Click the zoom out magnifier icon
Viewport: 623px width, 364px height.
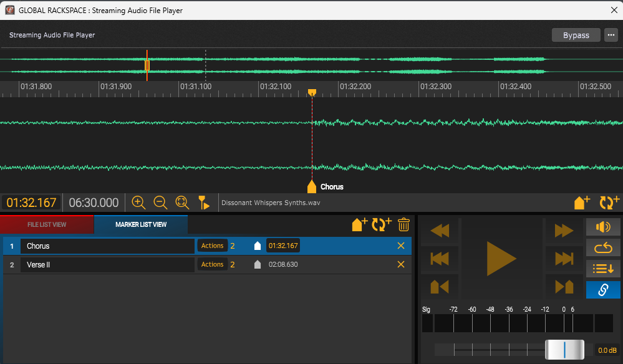point(160,203)
